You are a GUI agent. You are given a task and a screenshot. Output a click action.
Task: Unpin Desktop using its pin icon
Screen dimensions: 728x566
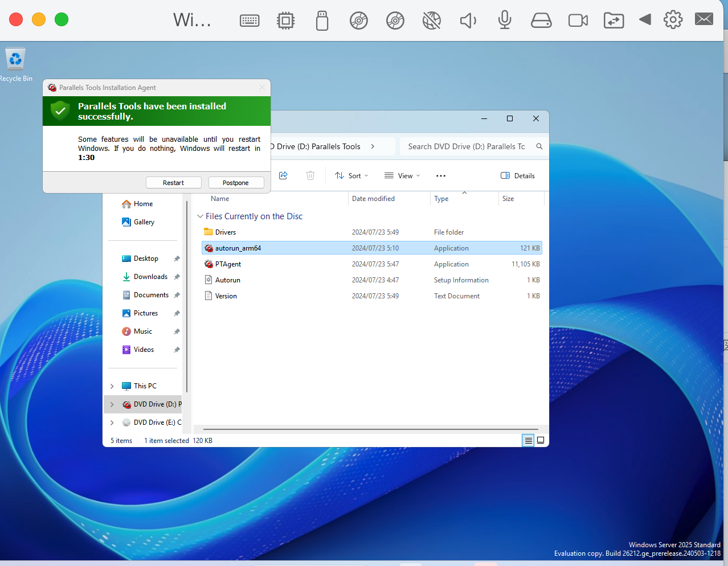point(177,259)
